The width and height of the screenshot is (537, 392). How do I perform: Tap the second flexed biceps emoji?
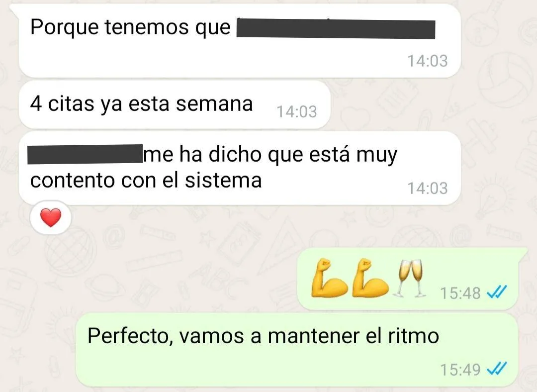pyautogui.click(x=370, y=278)
